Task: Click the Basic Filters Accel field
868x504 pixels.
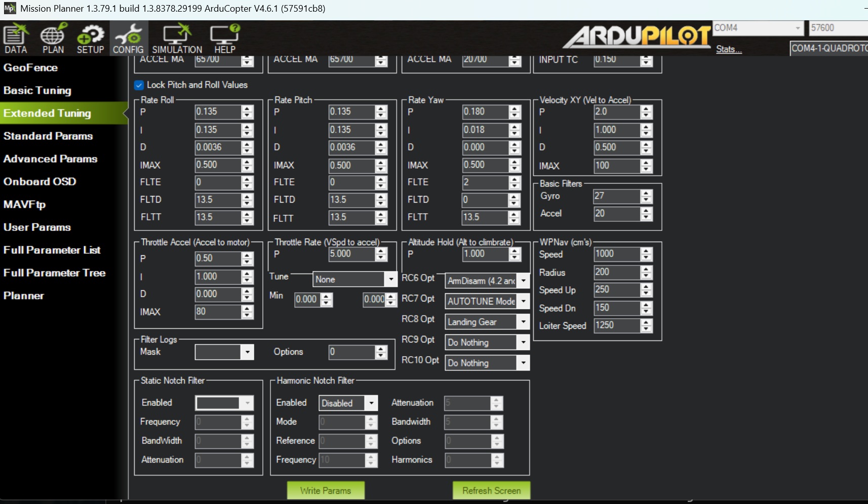Action: point(617,213)
